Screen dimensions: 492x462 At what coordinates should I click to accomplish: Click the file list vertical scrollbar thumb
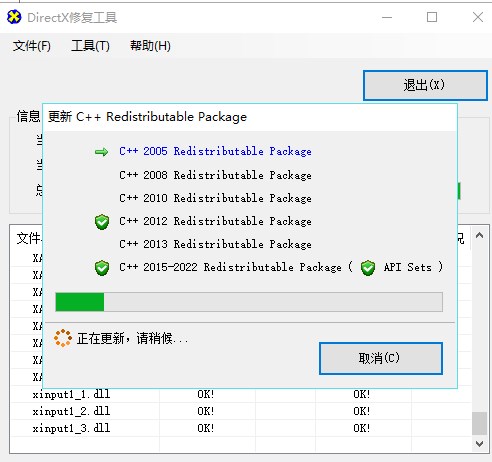(480, 423)
